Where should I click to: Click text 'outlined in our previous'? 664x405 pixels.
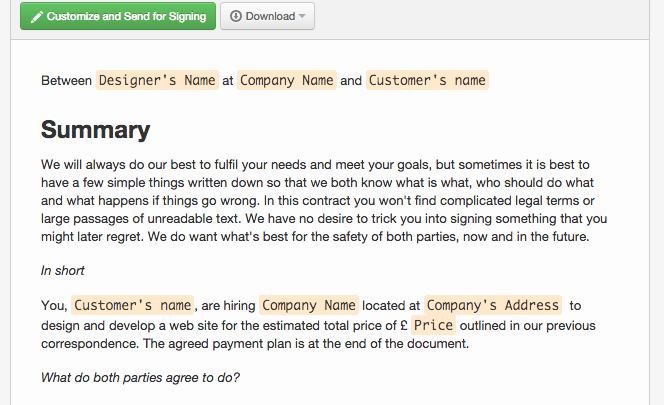pyautogui.click(x=528, y=325)
